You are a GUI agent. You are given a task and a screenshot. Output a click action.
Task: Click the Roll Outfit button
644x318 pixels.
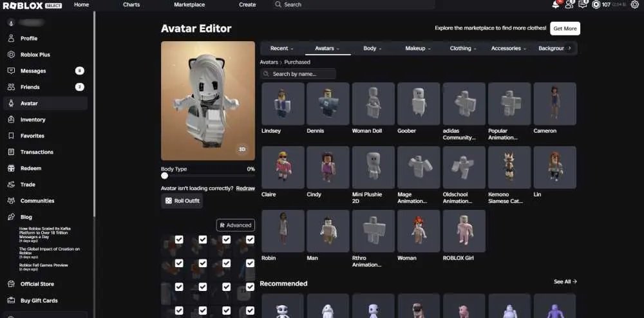click(182, 201)
